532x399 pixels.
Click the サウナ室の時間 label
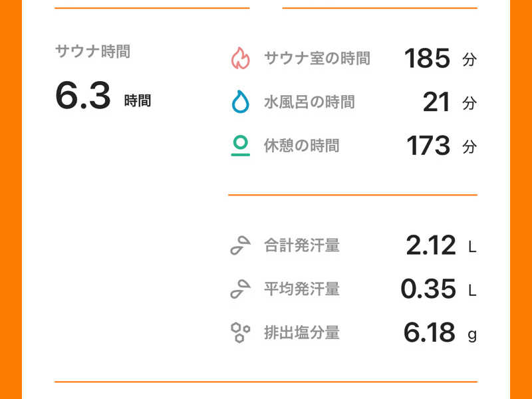coord(317,59)
